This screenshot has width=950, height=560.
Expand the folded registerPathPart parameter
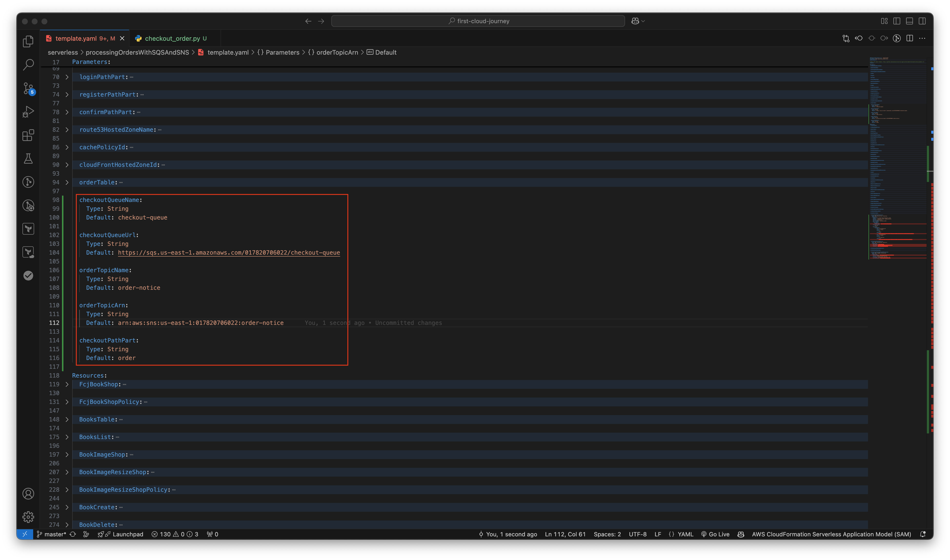click(x=67, y=95)
